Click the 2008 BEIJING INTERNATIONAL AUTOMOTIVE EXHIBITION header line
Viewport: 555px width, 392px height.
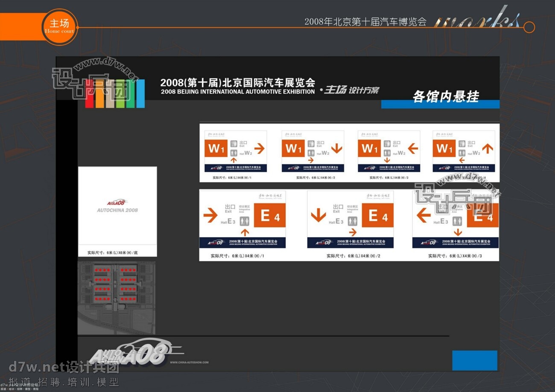click(x=238, y=92)
